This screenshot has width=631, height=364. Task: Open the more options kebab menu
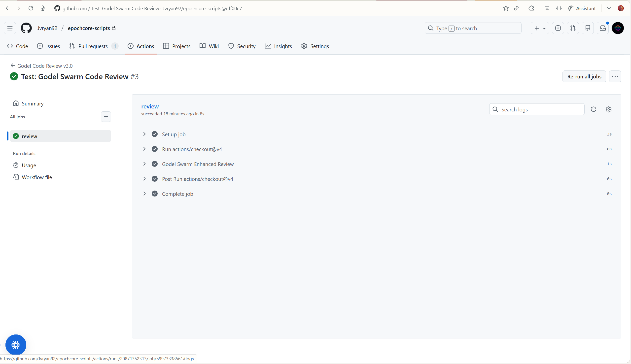(x=615, y=76)
